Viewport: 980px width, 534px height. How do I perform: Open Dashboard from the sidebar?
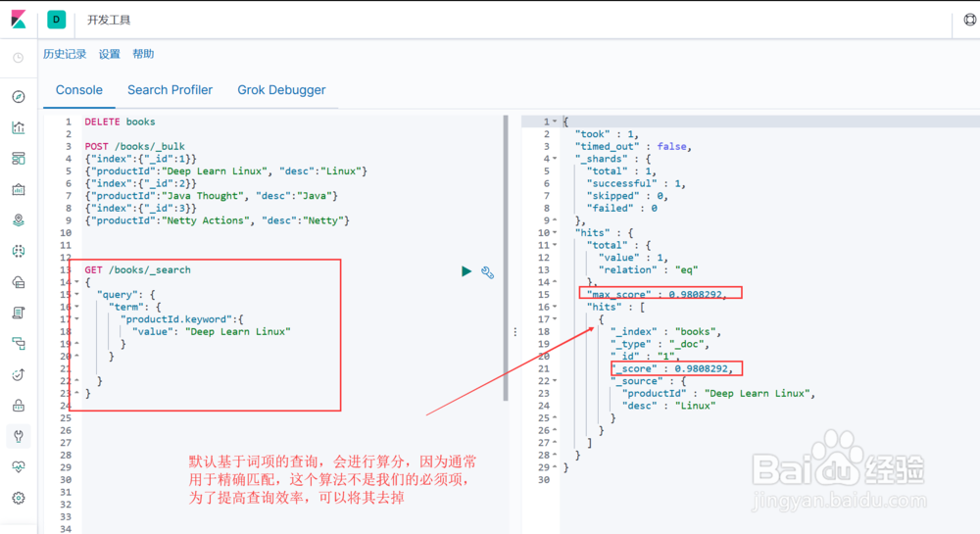(x=18, y=159)
